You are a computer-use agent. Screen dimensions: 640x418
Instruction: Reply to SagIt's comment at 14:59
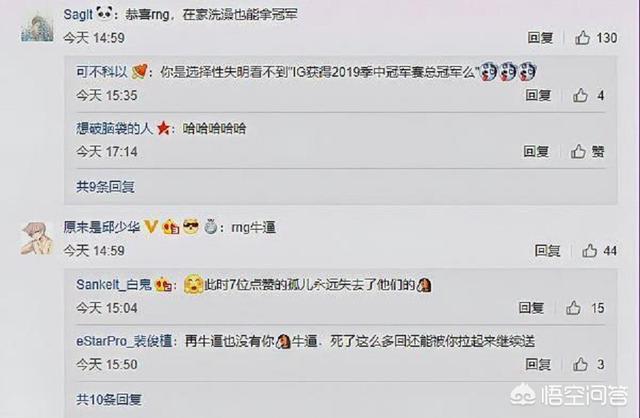point(540,38)
